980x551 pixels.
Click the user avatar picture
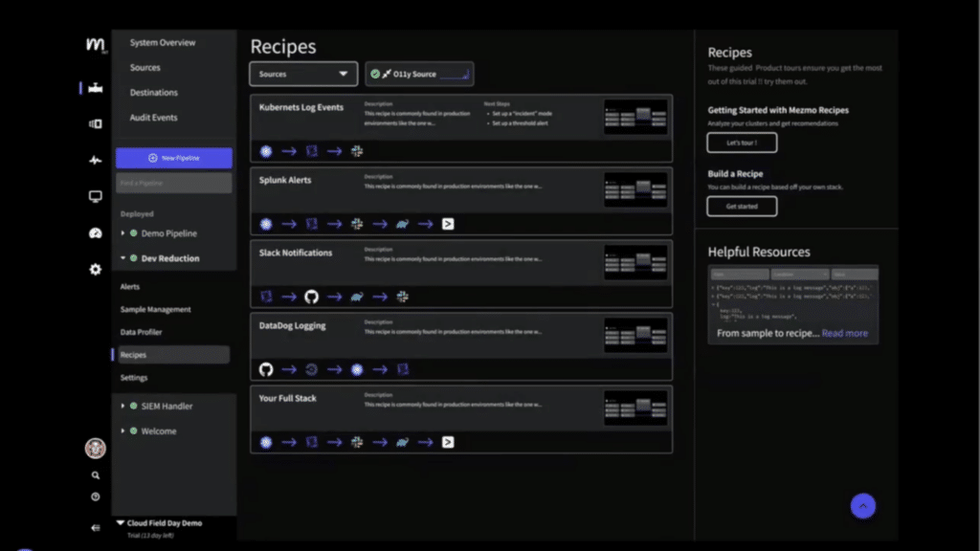(95, 448)
